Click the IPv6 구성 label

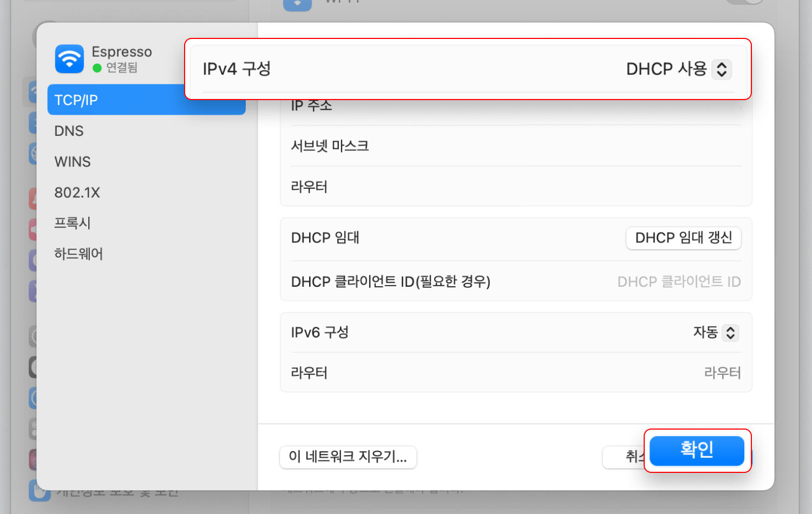[x=319, y=332]
